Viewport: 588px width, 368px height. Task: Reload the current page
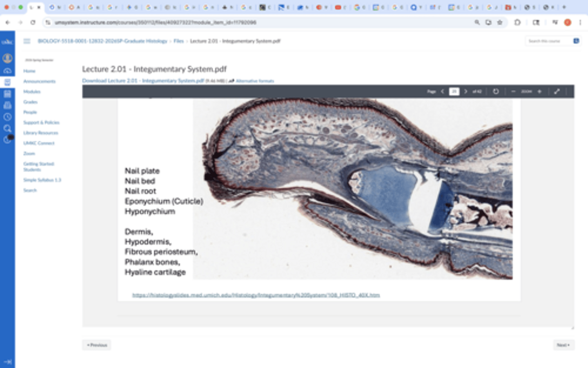33,22
